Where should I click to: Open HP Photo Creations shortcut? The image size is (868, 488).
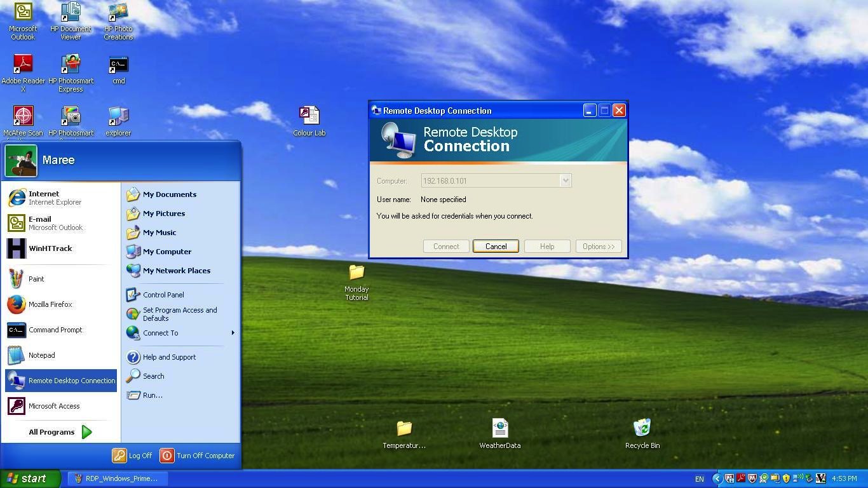118,13
